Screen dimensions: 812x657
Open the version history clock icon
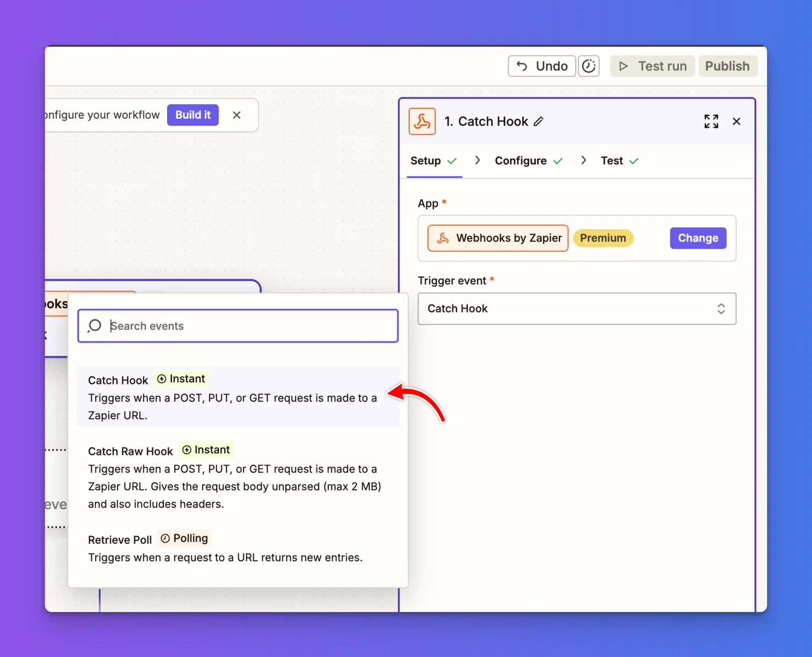[589, 66]
